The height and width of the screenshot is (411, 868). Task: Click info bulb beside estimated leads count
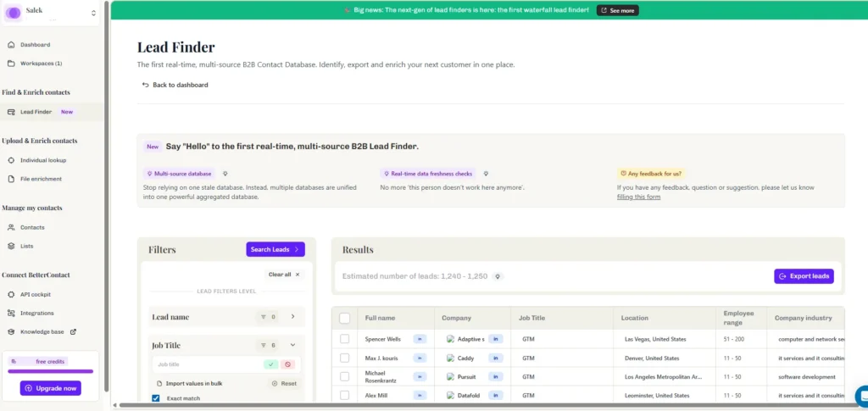coord(498,276)
